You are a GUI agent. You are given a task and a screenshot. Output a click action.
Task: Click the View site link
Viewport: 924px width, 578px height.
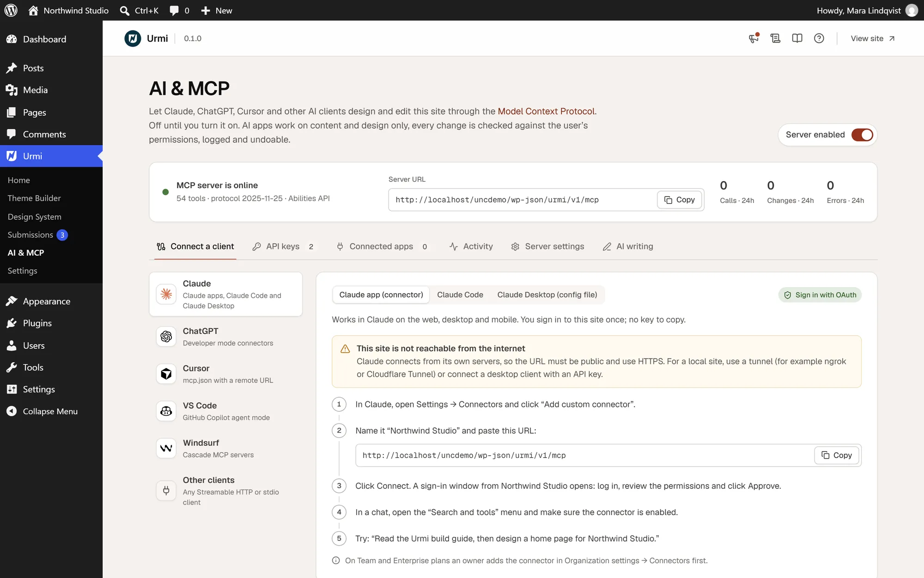(872, 38)
